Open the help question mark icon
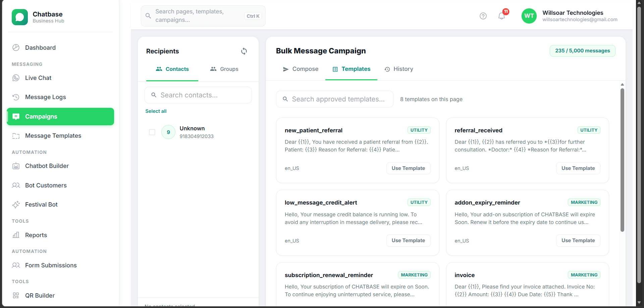The width and height of the screenshot is (644, 308). (483, 16)
